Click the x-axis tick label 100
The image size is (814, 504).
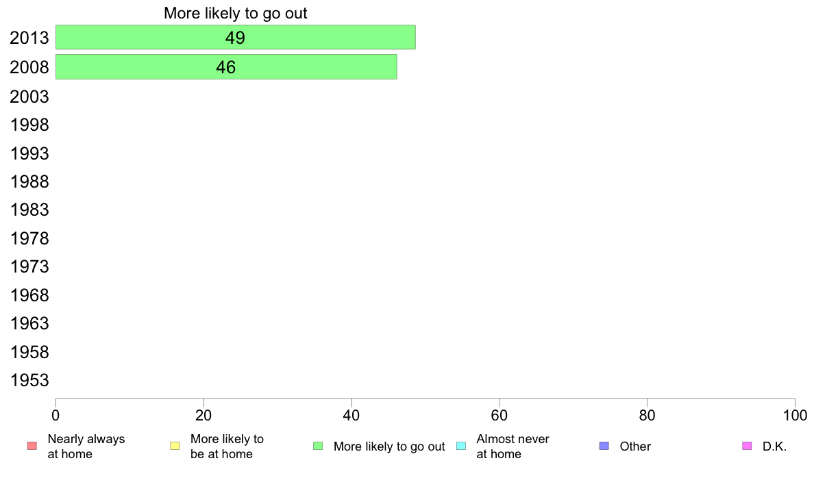coord(795,415)
